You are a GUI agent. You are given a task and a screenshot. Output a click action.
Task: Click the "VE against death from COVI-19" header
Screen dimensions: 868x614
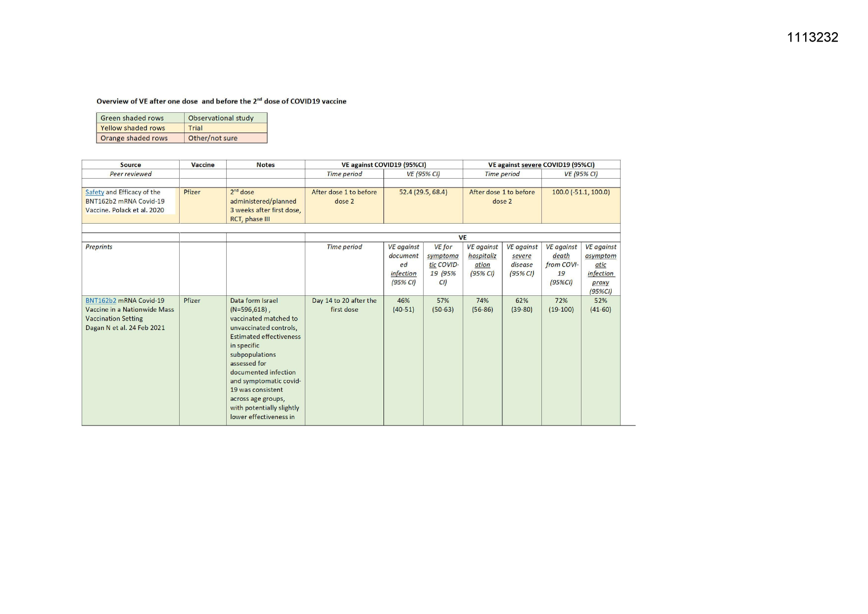point(561,265)
